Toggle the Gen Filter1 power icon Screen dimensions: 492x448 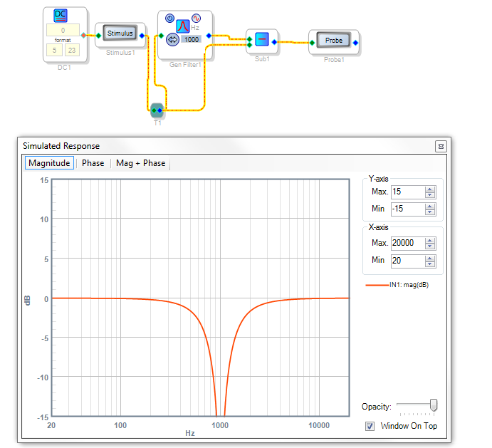coord(169,19)
